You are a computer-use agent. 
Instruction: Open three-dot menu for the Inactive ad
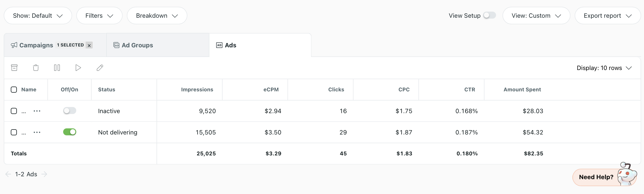coord(37,111)
